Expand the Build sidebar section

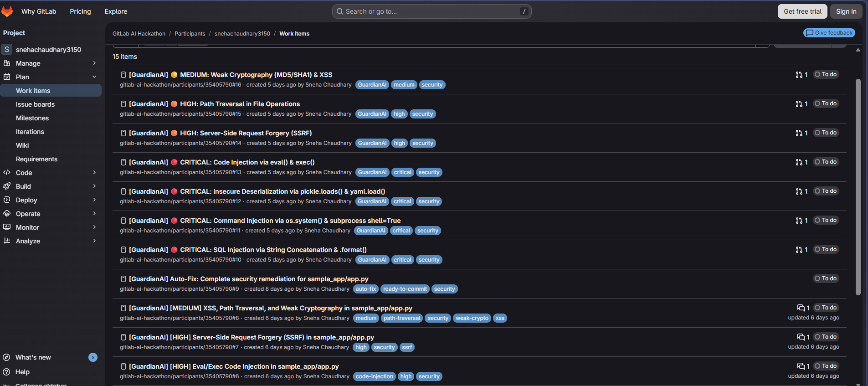point(94,186)
